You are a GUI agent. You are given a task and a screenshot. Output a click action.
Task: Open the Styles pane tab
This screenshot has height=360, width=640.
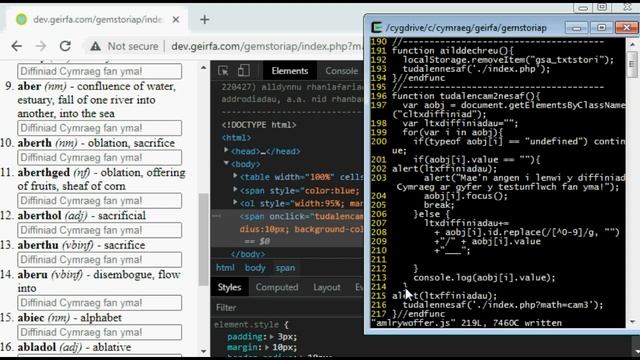click(229, 287)
